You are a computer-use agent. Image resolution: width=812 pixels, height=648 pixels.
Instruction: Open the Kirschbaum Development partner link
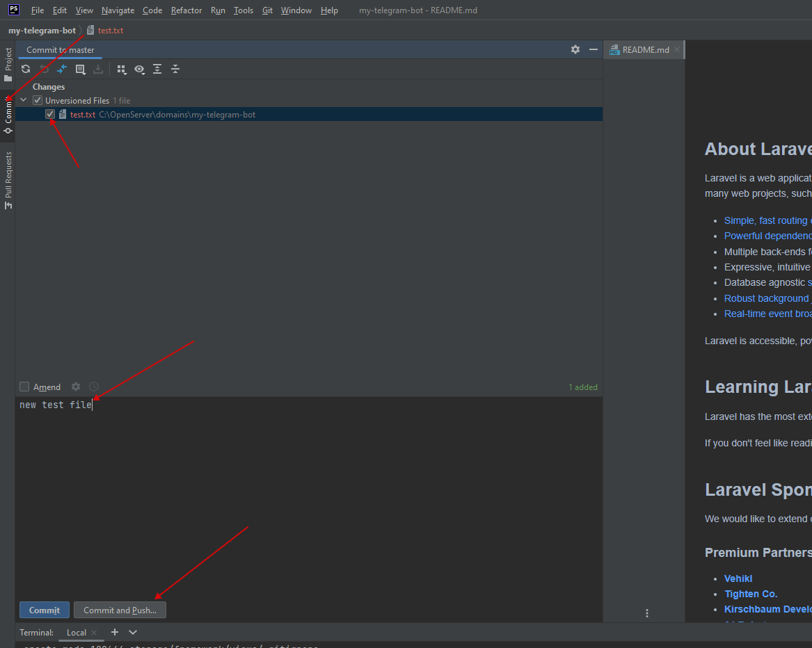767,609
